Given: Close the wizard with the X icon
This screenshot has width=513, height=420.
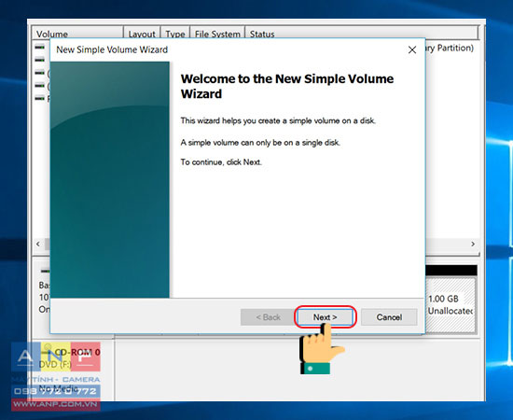Looking at the screenshot, I should [x=412, y=49].
